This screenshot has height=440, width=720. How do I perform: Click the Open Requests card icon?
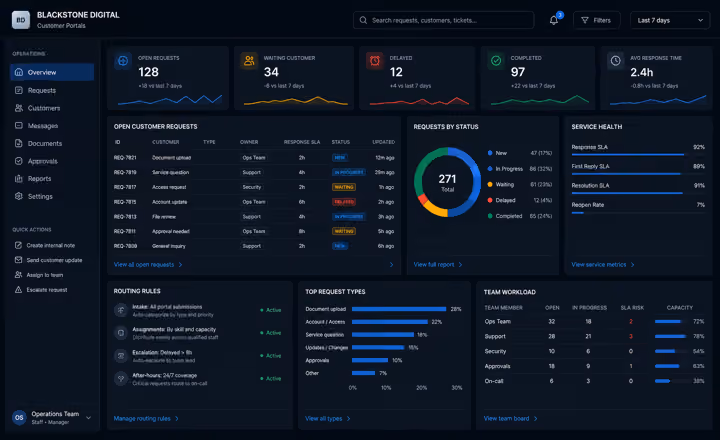pos(123,61)
